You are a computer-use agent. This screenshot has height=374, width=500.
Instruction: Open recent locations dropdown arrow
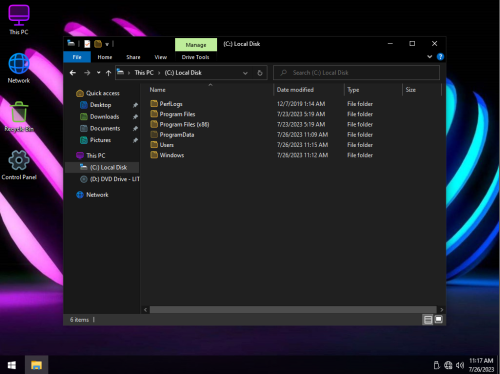pyautogui.click(x=99, y=72)
